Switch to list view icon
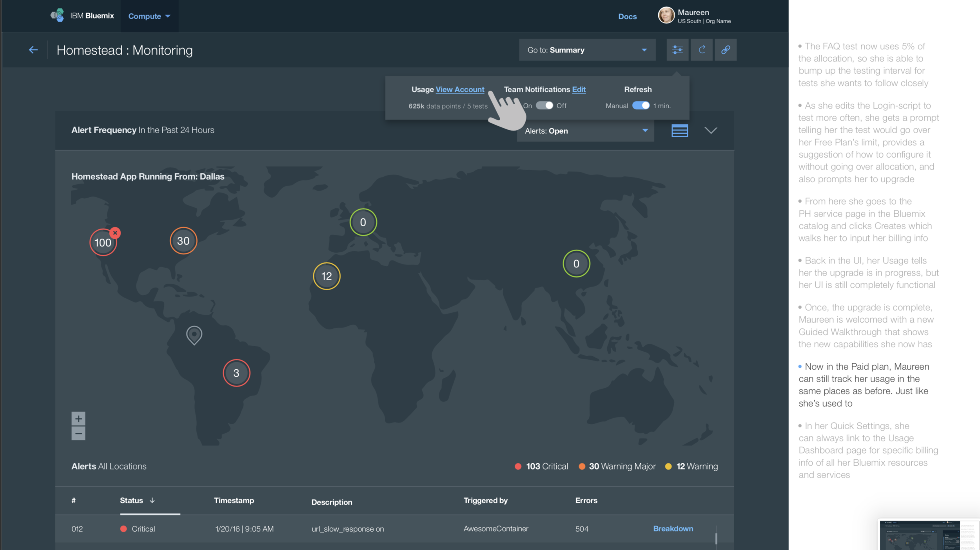 pos(679,131)
